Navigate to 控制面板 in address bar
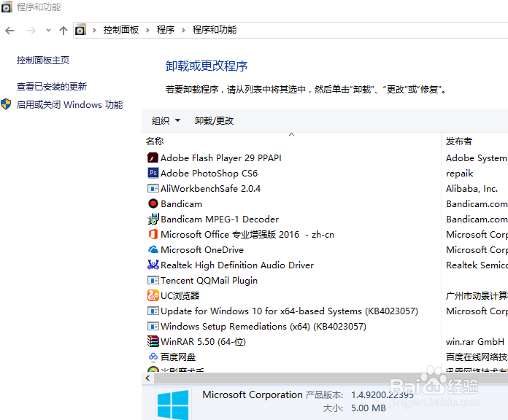 [x=121, y=30]
